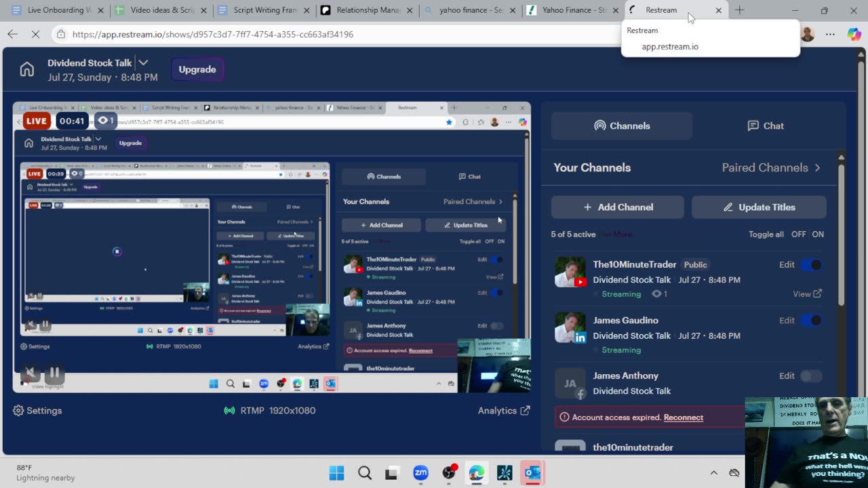The width and height of the screenshot is (868, 488).
Task: Switch to Video ideas & Script browser tab
Action: (161, 10)
